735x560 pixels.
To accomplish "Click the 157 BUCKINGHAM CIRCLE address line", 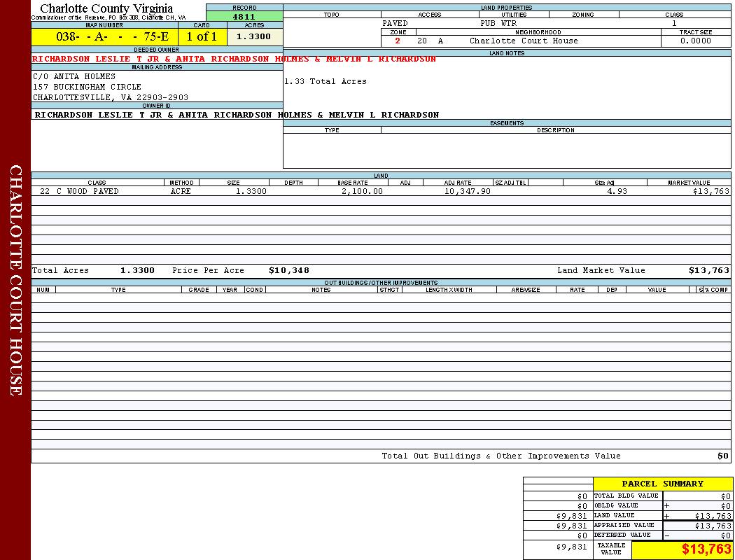I will point(87,87).
